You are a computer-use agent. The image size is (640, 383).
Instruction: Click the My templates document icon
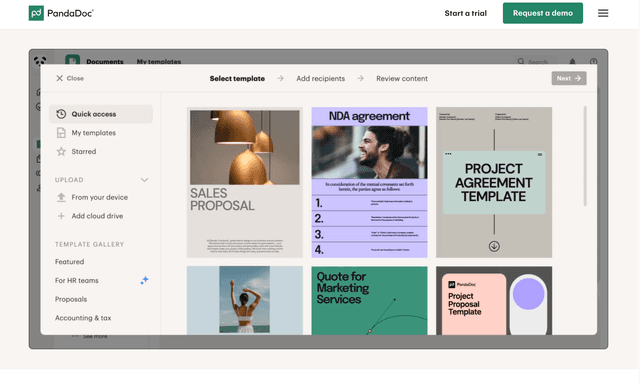tap(61, 133)
